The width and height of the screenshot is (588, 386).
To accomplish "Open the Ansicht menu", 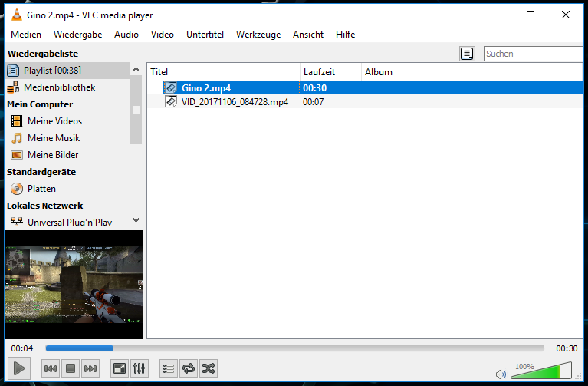I will [x=308, y=35].
